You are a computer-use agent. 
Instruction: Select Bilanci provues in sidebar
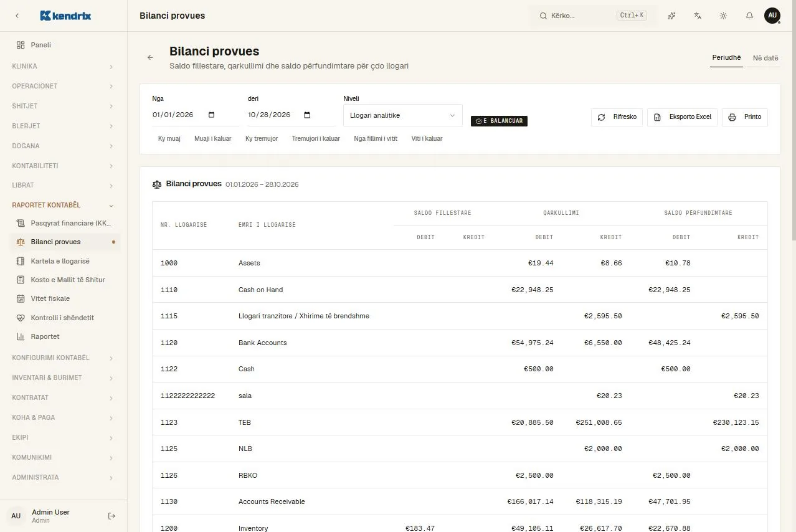point(64,242)
